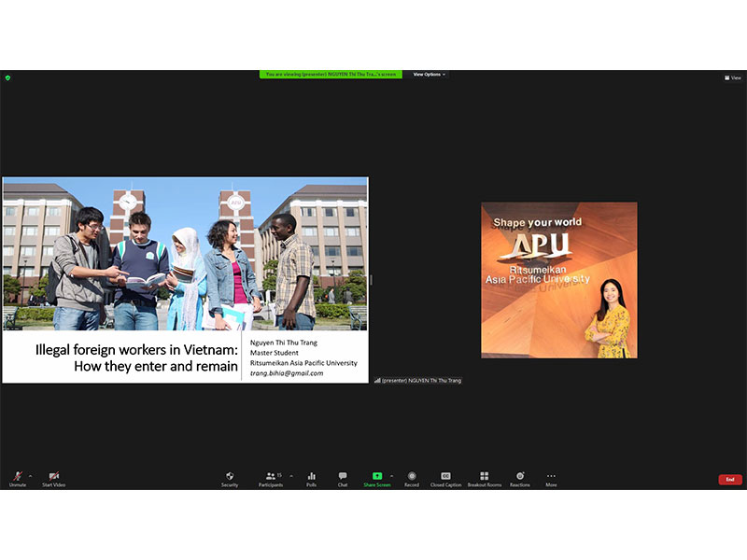This screenshot has height=560, width=747.
Task: Open the More options menu
Action: coord(551,478)
